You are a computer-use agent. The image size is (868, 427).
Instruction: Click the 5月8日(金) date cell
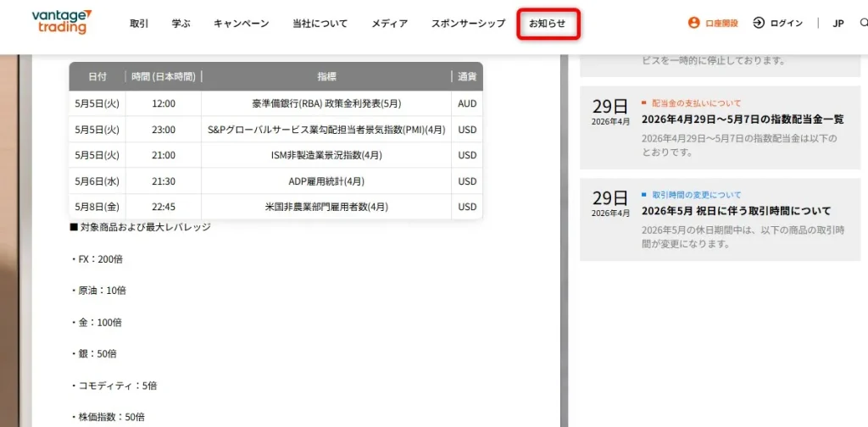tap(97, 207)
